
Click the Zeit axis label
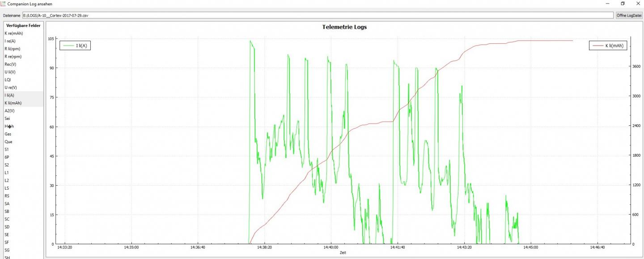tap(343, 253)
